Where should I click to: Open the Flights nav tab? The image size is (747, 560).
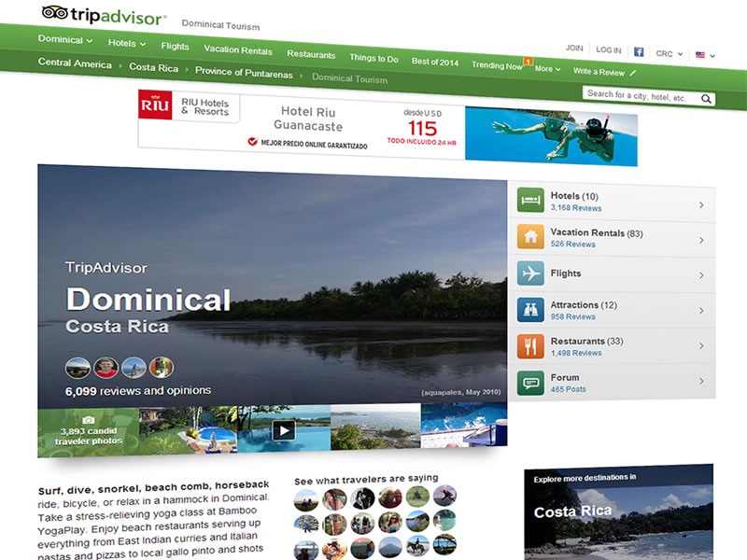175,46
